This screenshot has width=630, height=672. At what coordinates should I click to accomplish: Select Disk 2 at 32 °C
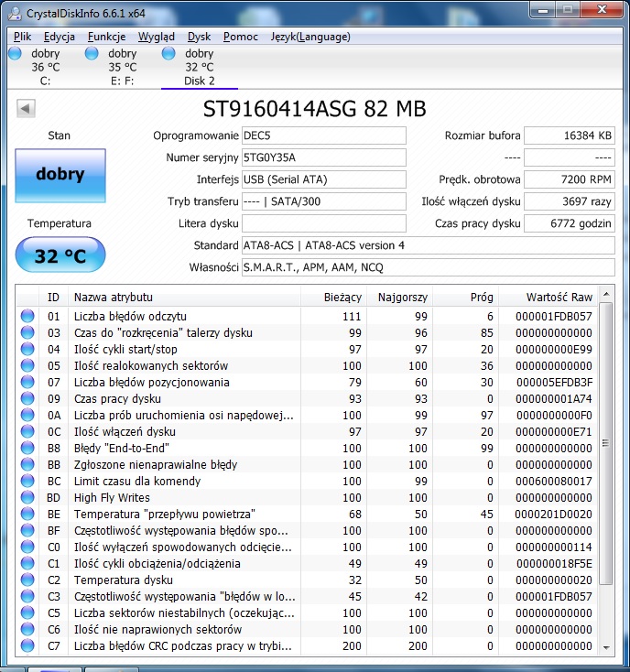point(200,67)
